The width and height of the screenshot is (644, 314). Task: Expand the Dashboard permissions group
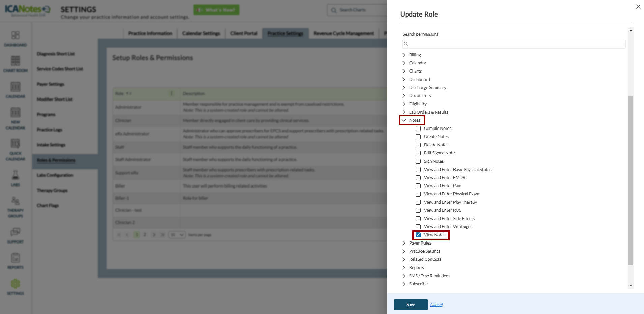tap(404, 79)
